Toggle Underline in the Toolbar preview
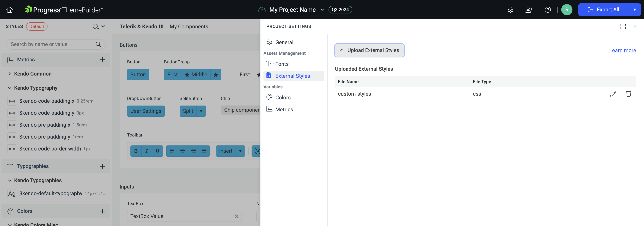This screenshot has height=226, width=644. 157,151
